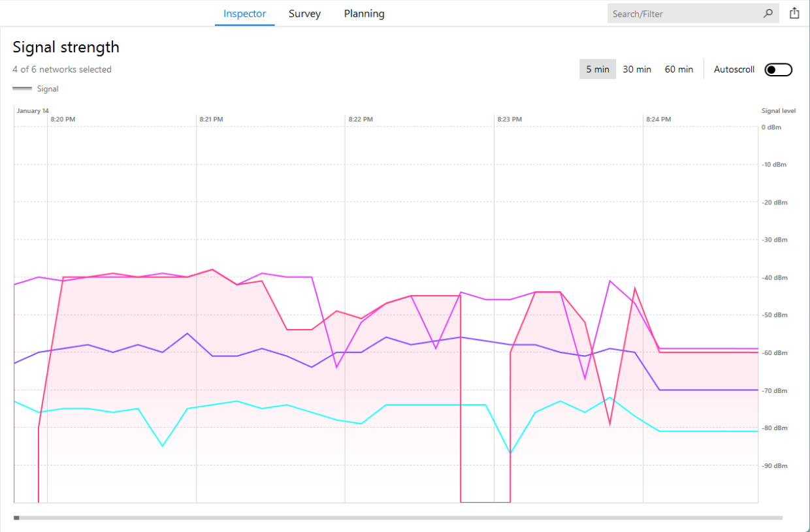Screen dimensions: 810x532
Task: Switch to the Survey tab
Action: click(x=304, y=13)
